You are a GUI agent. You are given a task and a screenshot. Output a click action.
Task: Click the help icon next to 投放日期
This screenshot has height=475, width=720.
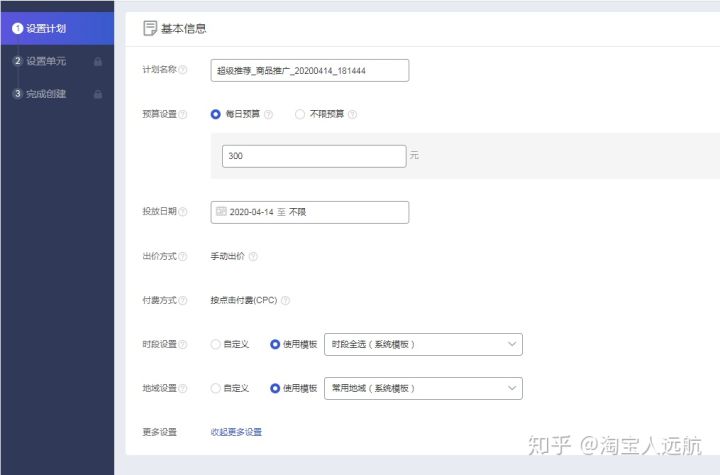click(x=183, y=212)
